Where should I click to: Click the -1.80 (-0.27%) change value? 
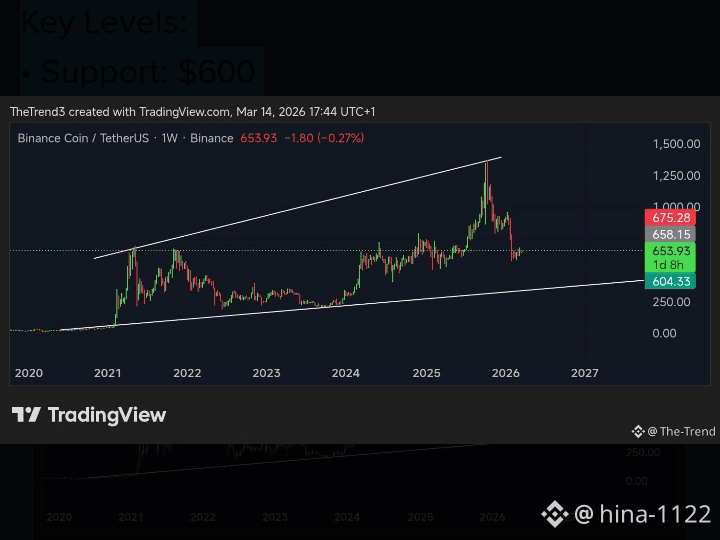pos(324,138)
